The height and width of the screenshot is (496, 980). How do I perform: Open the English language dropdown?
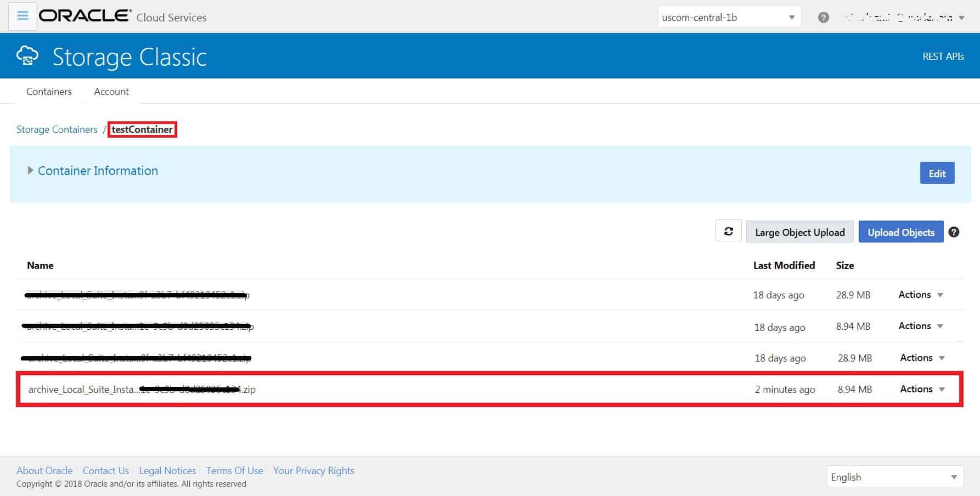click(894, 477)
